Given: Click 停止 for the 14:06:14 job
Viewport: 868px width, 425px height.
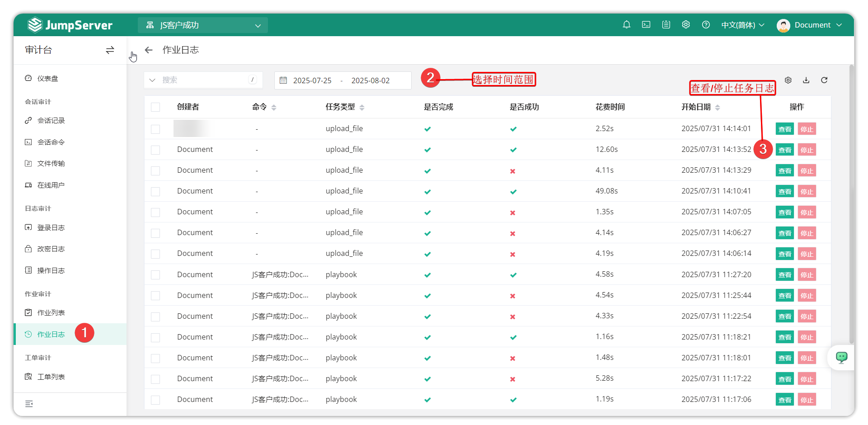Looking at the screenshot, I should (807, 254).
